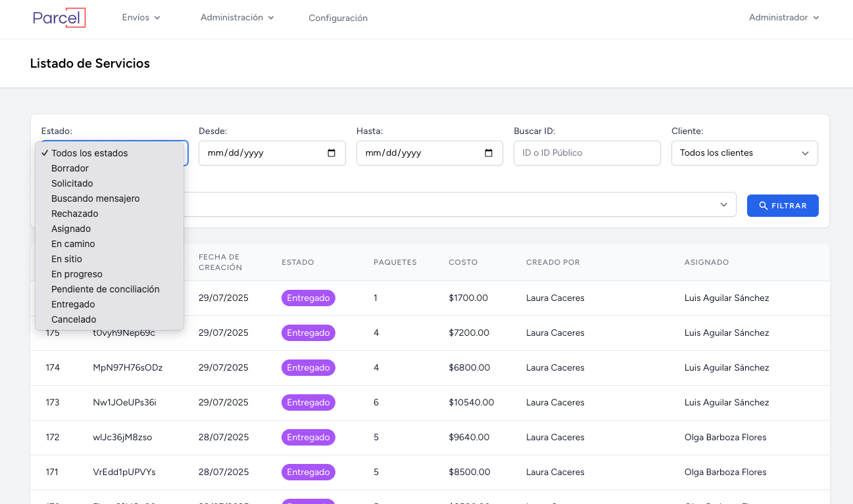Click inside the Buscar ID field
This screenshot has width=853, height=504.
pos(587,152)
